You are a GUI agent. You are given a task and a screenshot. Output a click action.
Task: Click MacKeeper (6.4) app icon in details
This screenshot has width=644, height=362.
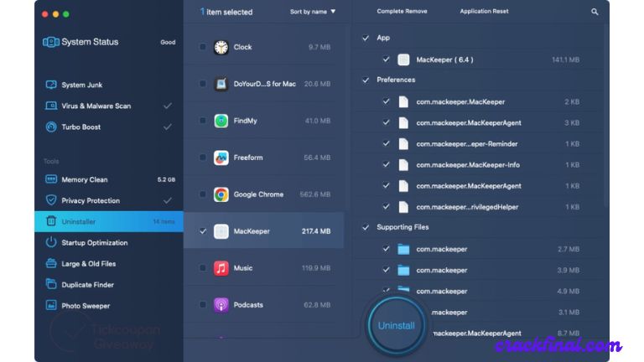click(403, 60)
